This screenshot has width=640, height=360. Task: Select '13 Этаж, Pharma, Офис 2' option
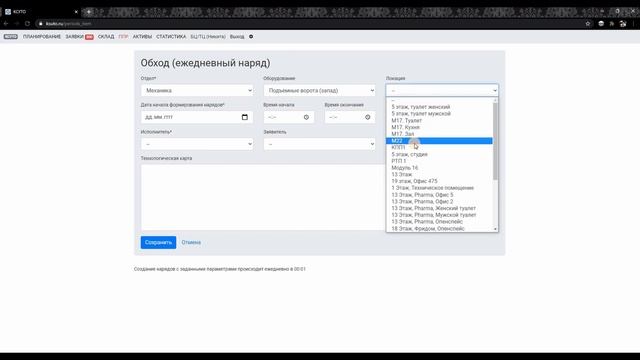pyautogui.click(x=439, y=202)
